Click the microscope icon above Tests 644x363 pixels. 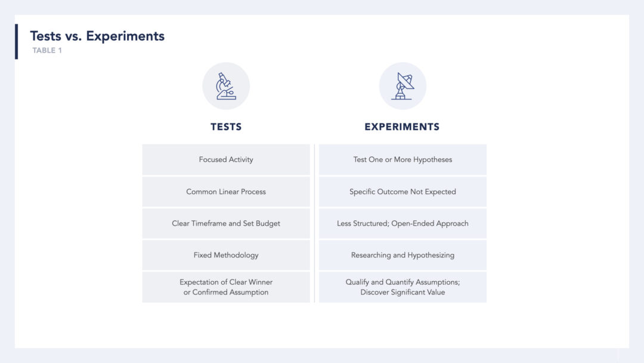point(226,87)
